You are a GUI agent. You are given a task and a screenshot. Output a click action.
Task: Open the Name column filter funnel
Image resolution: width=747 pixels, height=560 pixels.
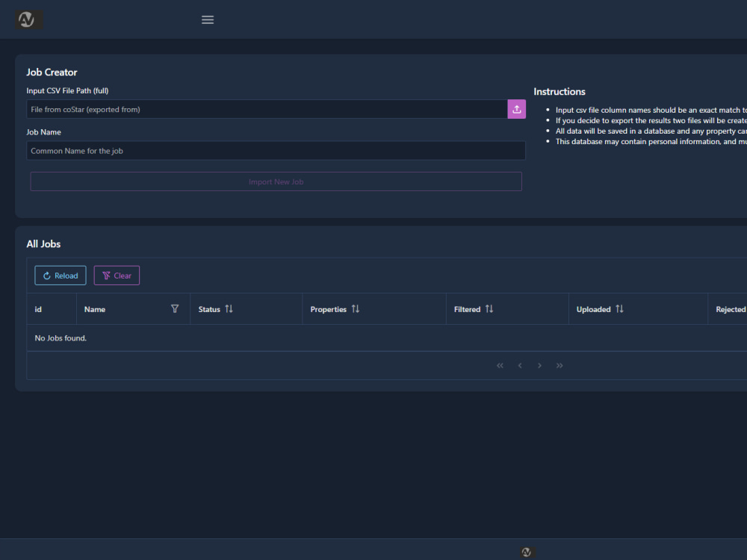tap(175, 308)
